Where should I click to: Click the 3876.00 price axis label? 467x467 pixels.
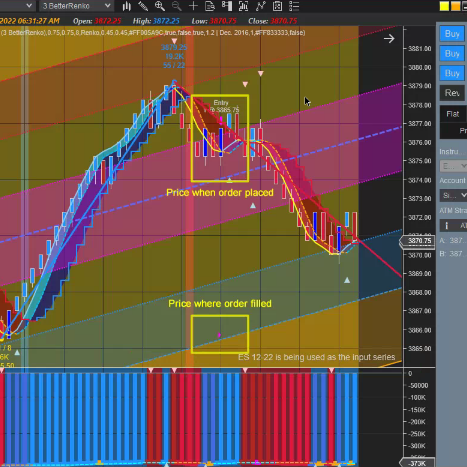tap(420, 142)
